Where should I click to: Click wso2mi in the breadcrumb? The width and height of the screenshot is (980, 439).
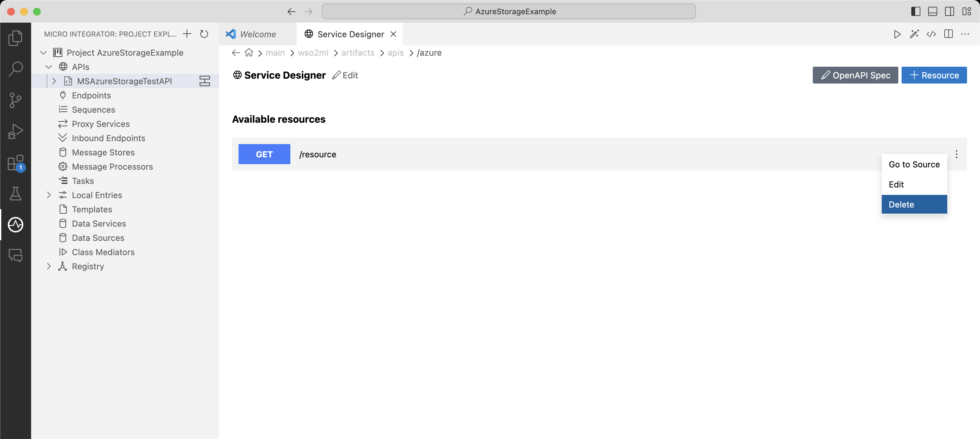click(x=313, y=52)
